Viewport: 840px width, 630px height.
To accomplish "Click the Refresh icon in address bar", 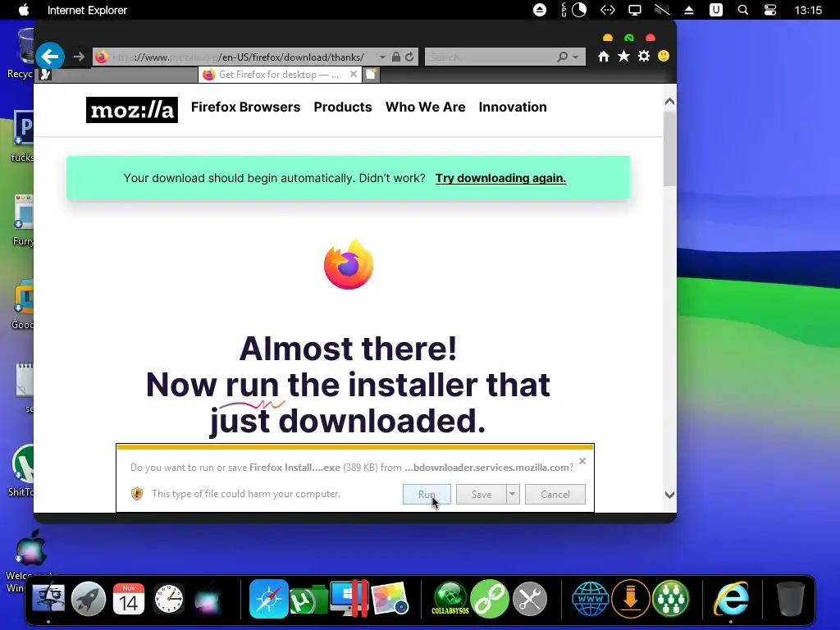I will [410, 57].
